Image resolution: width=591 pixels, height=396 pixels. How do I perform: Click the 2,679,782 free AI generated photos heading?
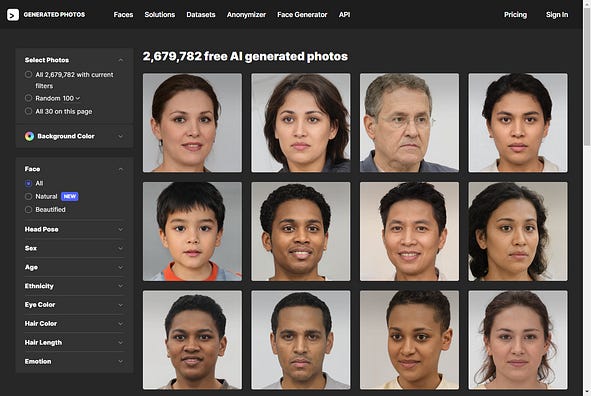pyautogui.click(x=245, y=57)
